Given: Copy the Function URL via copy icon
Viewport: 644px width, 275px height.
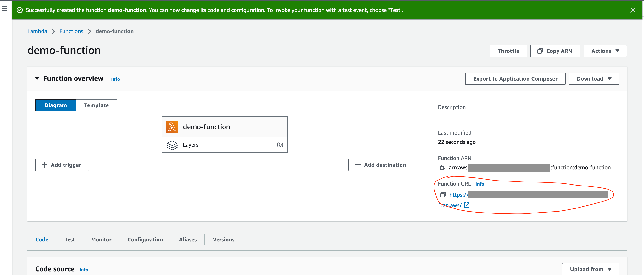Looking at the screenshot, I should click(443, 195).
